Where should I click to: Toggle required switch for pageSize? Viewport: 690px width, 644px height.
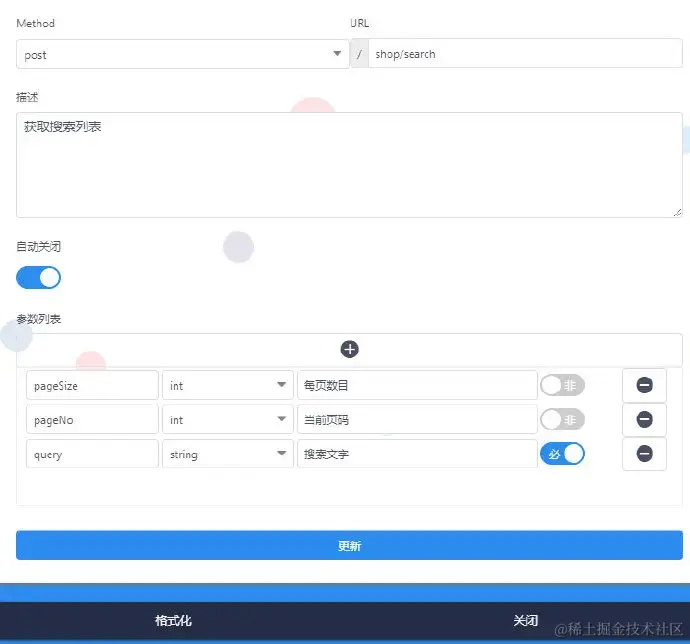point(562,386)
